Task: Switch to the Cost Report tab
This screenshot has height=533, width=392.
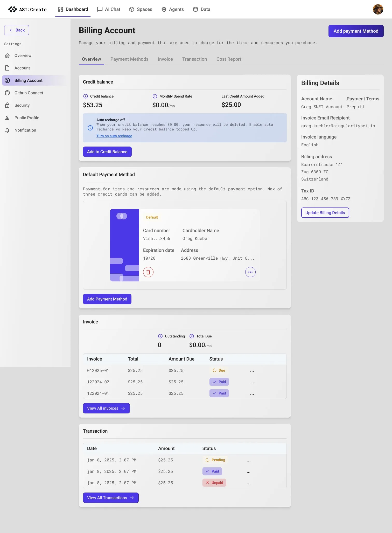Action: 229,59
